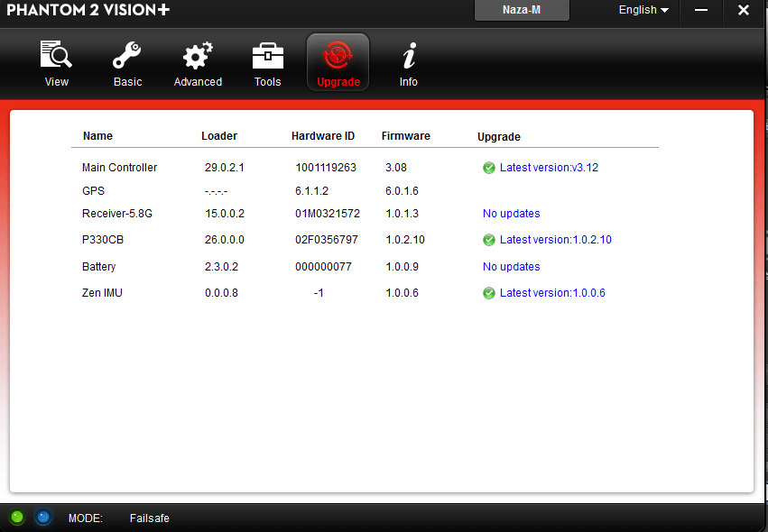Screen dimensions: 768x532
Task: Click the PHANTOM 2 VISION+ title
Action: coord(88,10)
